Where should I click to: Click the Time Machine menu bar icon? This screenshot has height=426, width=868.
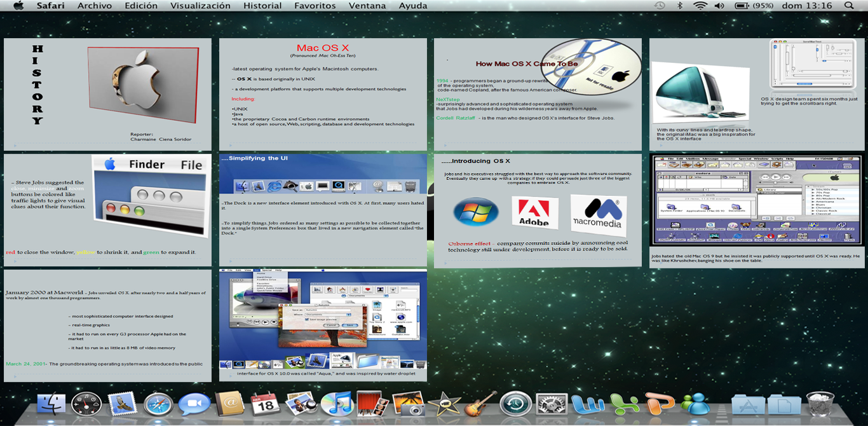coord(660,6)
